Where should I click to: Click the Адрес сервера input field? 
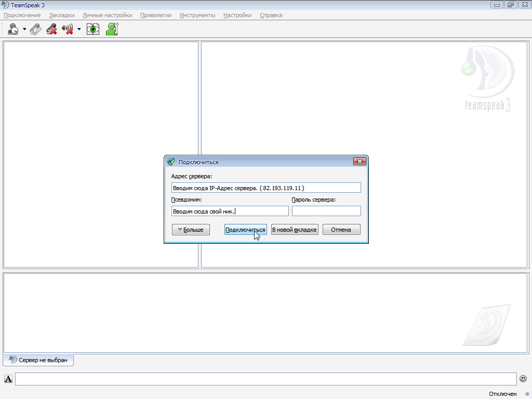pyautogui.click(x=266, y=188)
